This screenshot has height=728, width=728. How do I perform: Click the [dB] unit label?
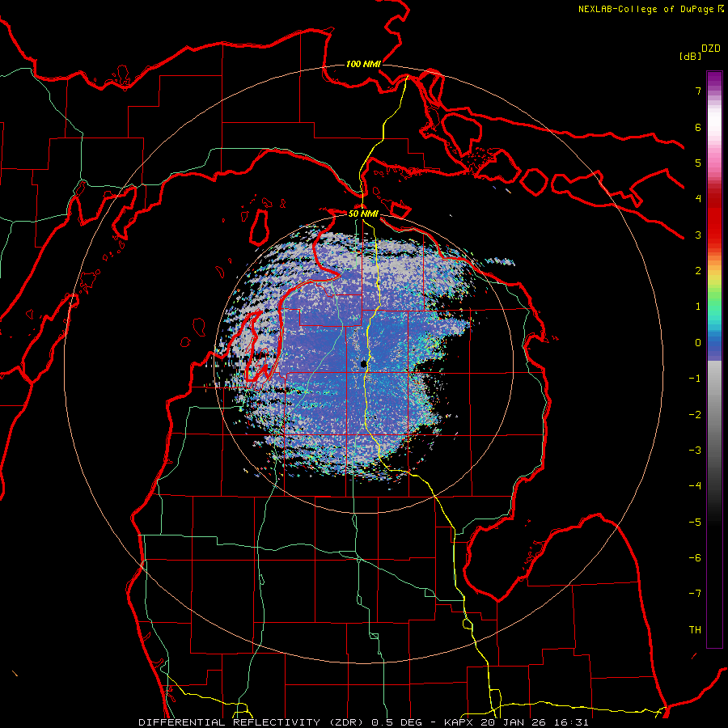691,56
